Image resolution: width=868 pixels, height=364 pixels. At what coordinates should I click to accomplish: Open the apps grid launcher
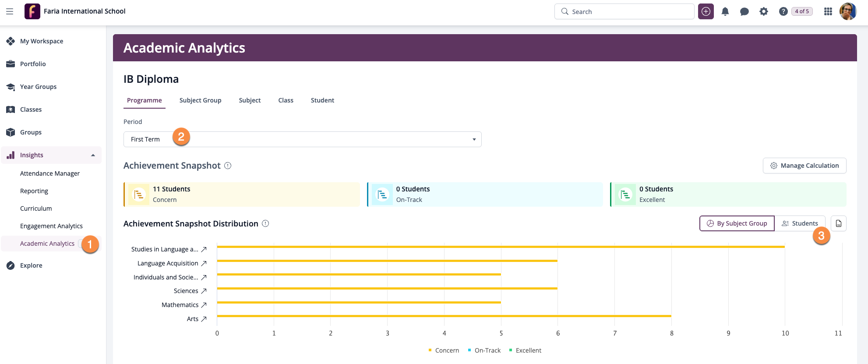pos(828,11)
